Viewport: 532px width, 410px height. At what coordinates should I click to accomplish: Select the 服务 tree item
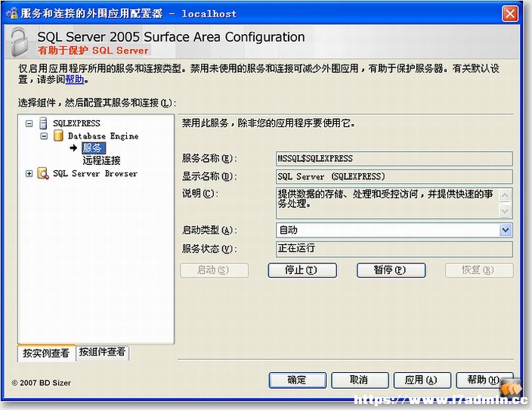[x=93, y=148]
